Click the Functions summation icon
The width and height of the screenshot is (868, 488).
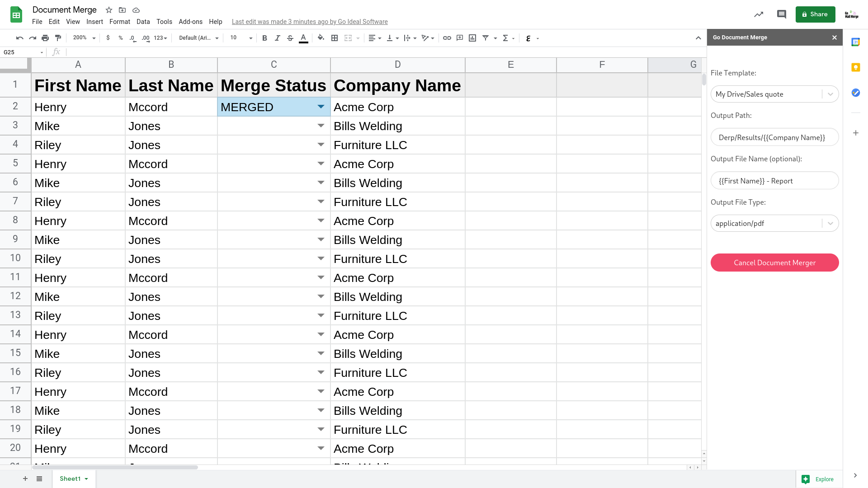pyautogui.click(x=505, y=38)
